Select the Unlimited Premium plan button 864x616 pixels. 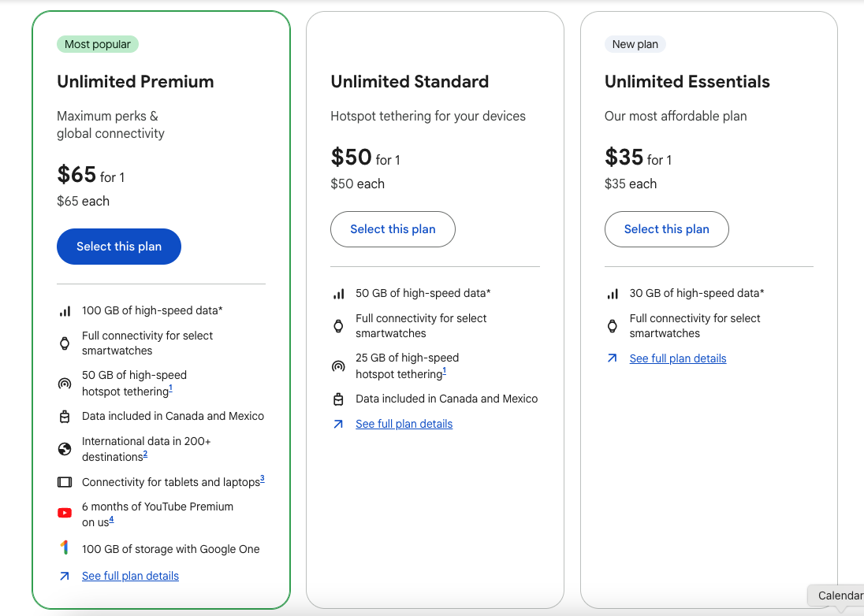point(119,247)
